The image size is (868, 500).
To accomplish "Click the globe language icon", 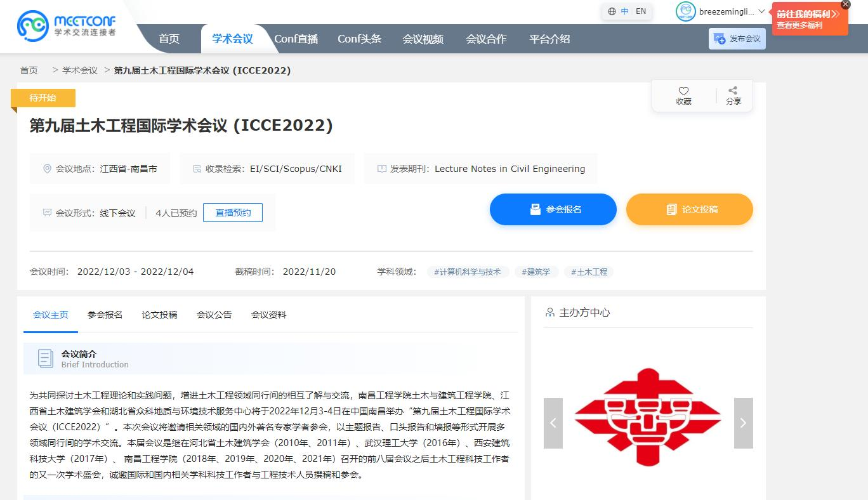I will click(612, 11).
